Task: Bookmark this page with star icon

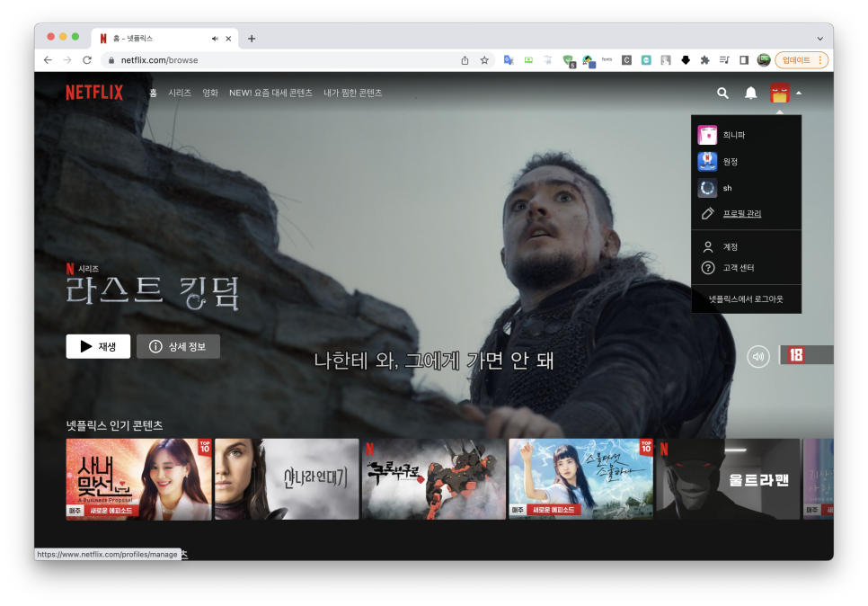Action: click(484, 60)
